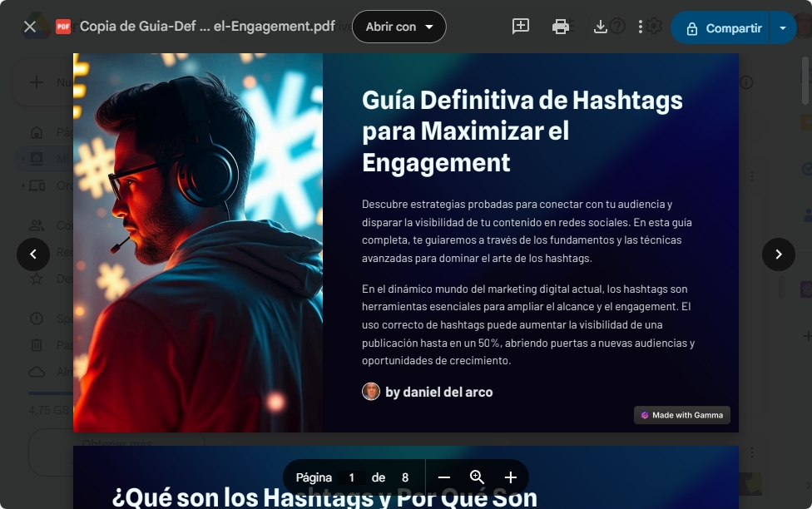
Task: Open the three-dot more actions menu
Action: [640, 27]
